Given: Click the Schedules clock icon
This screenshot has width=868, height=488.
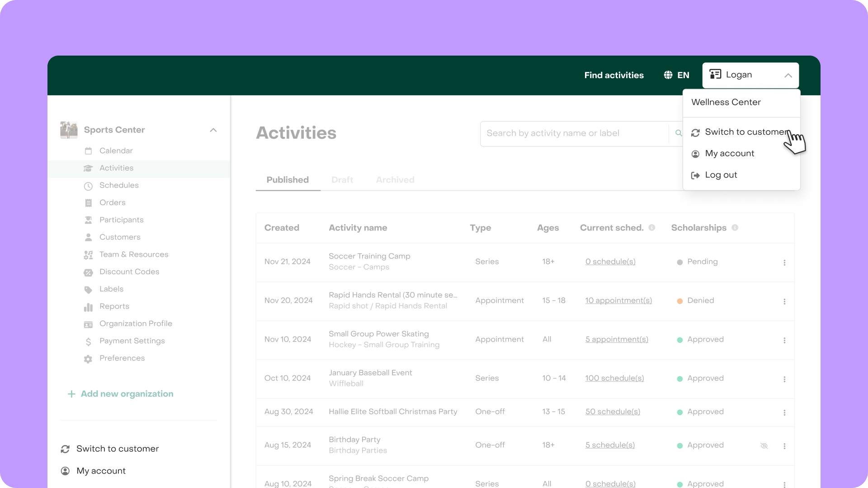Looking at the screenshot, I should pyautogui.click(x=88, y=186).
